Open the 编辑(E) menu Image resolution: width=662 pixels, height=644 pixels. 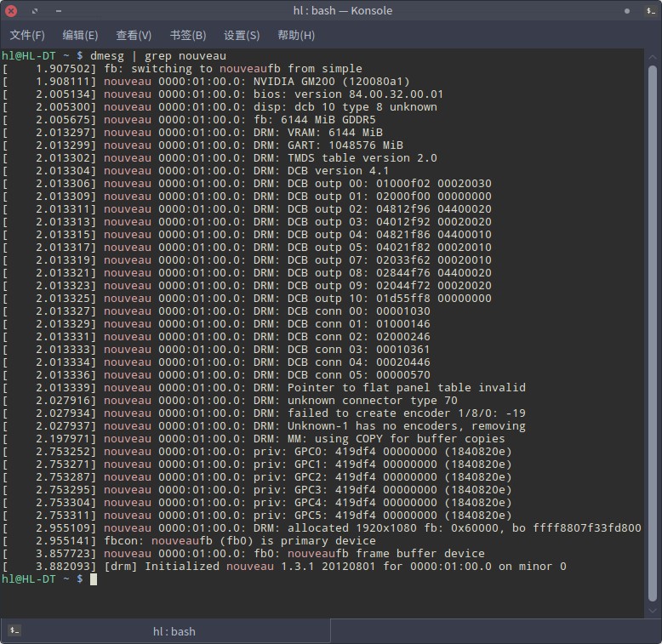pos(80,35)
